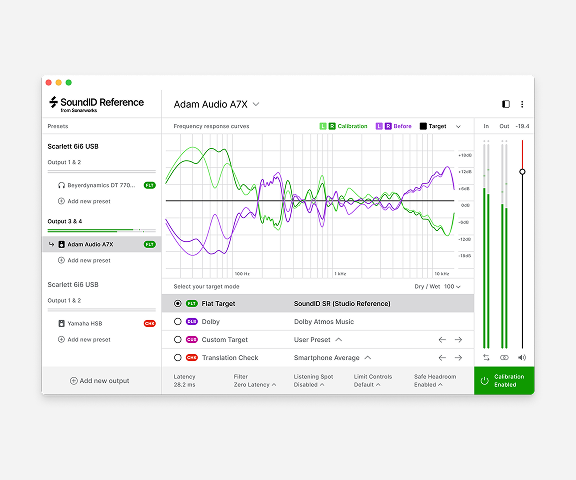Toggle Calibration R curve visibility
Screen dimensions: 576x480
click(x=332, y=126)
